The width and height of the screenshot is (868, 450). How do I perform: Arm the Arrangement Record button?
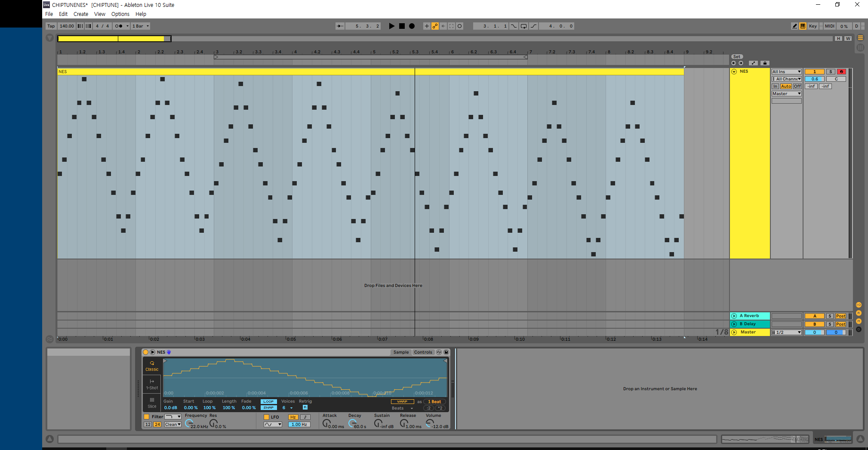point(412,26)
